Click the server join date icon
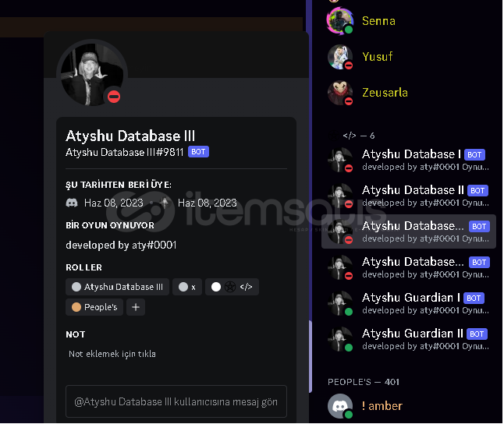504x424 pixels. click(x=165, y=203)
